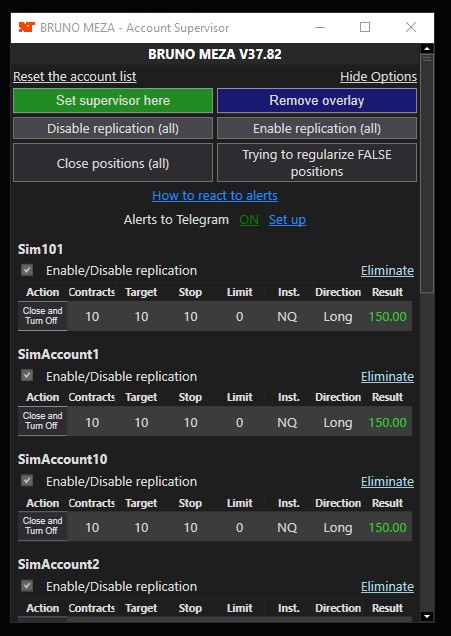Click Set supervisor here button
Image resolution: width=451 pixels, height=636 pixels.
113,100
